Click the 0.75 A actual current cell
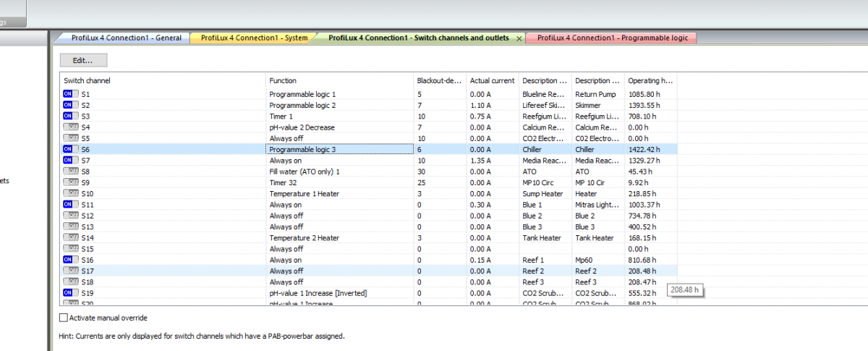 tap(492, 116)
